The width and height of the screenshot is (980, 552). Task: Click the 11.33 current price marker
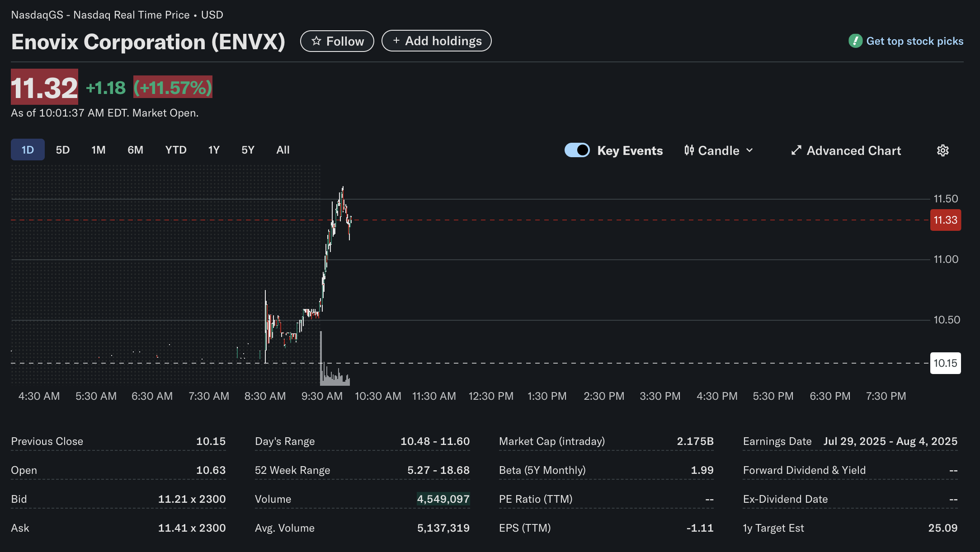pyautogui.click(x=946, y=220)
